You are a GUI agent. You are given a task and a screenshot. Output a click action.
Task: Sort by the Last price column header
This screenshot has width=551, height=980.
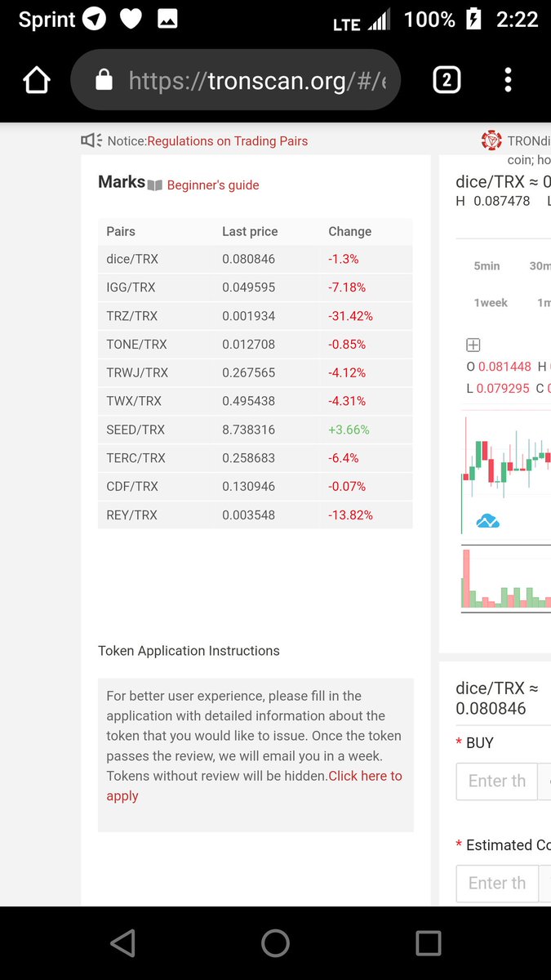[250, 231]
